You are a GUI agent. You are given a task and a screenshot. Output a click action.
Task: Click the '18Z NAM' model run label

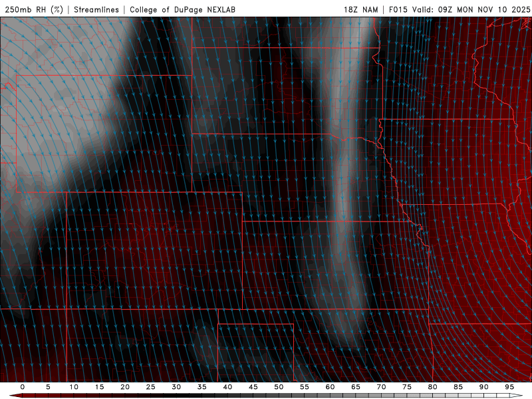coord(361,9)
